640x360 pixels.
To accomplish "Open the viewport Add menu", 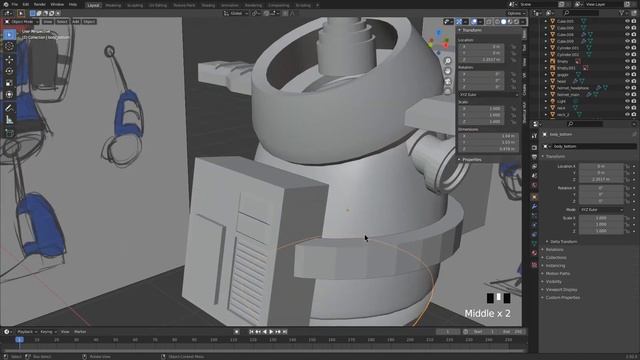I will tap(76, 22).
